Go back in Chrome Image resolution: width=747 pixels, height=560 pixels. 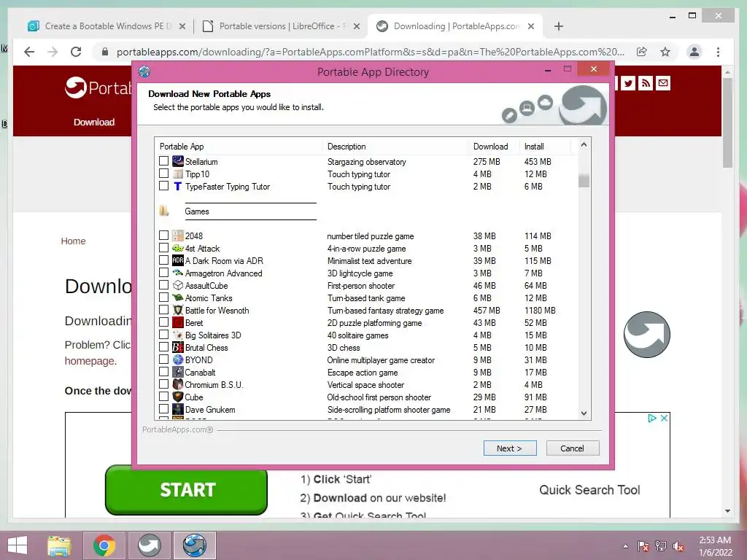click(29, 52)
